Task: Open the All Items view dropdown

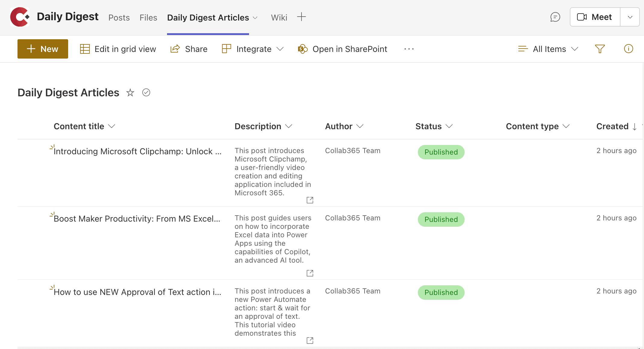Action: [x=548, y=49]
